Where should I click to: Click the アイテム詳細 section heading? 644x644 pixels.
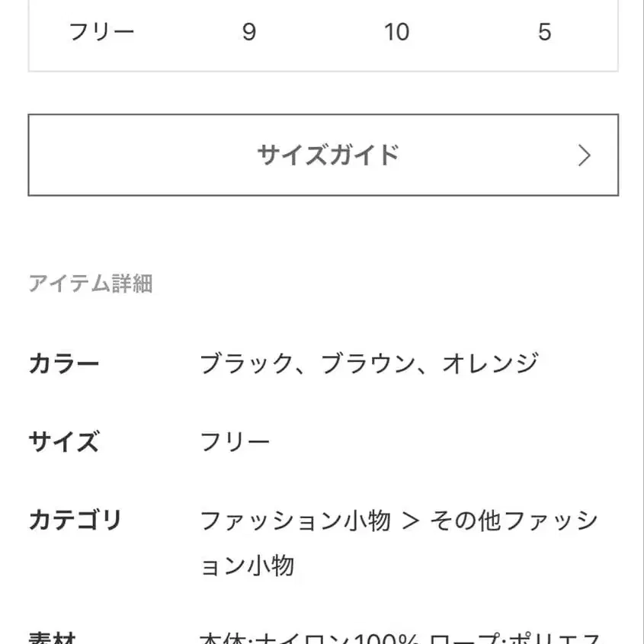coord(91,284)
